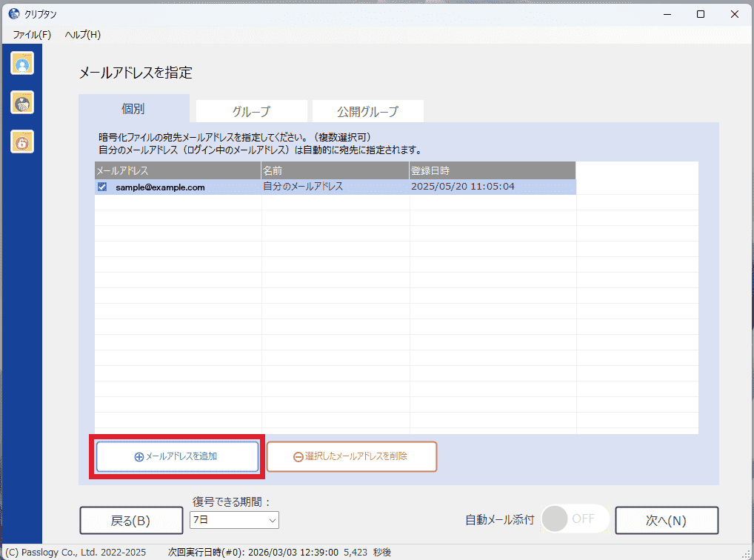Screen dimensions: 754x560
Task: Click the クリプタン app icon in the title bar
Action: click(13, 14)
